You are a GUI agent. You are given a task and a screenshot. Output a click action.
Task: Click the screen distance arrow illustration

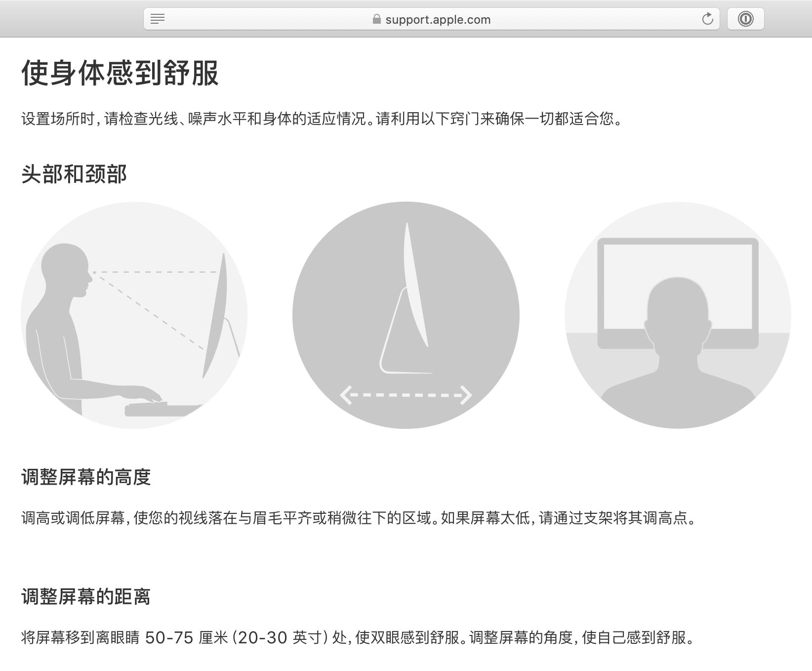click(406, 315)
